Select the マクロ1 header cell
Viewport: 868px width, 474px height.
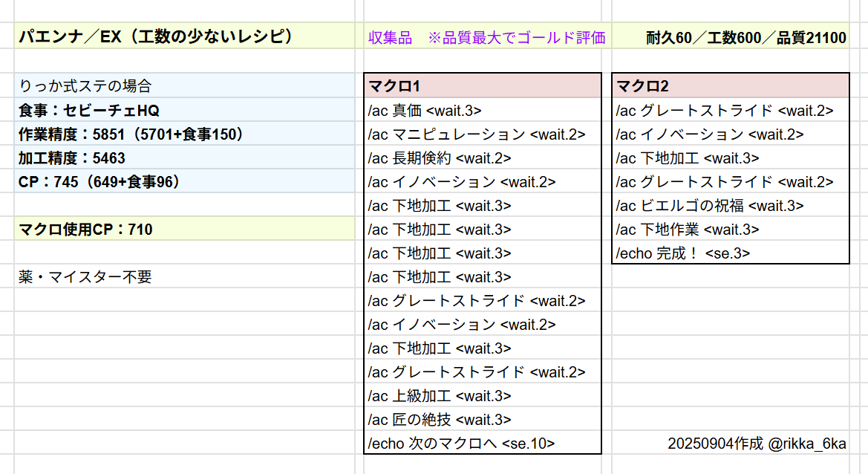pyautogui.click(x=483, y=85)
